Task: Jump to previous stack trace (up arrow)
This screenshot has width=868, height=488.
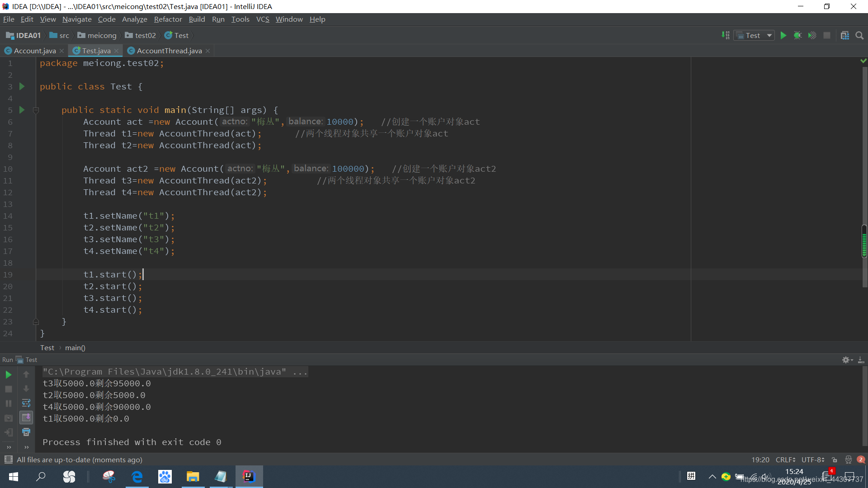Action: tap(26, 375)
